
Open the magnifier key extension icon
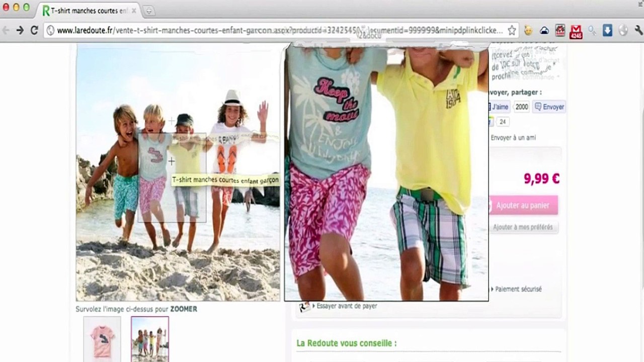(x=592, y=30)
